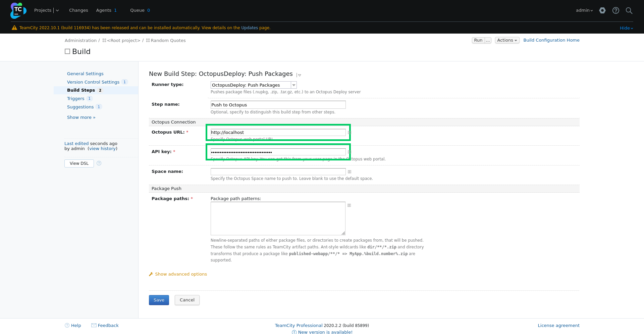The height and width of the screenshot is (334, 644).
Task: Open the Actions dropdown
Action: 507,40
